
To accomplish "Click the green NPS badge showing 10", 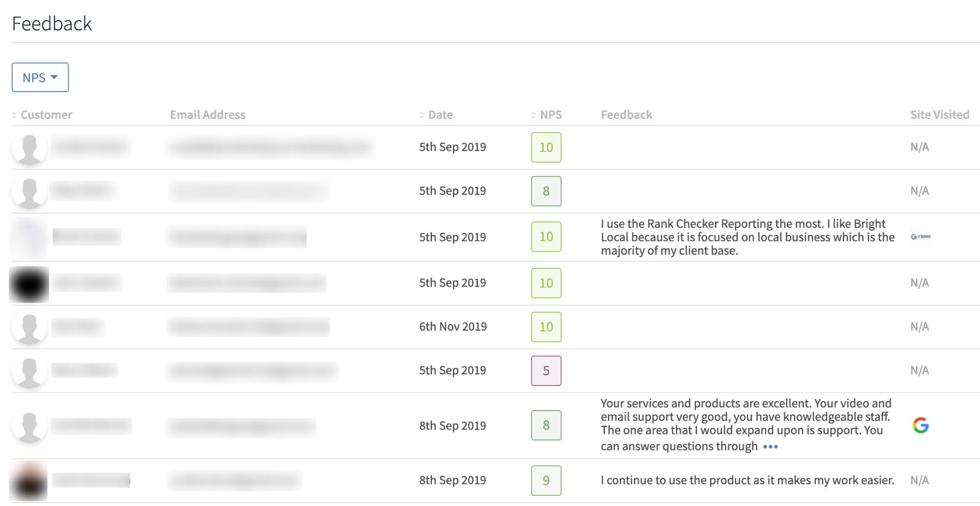I will (x=546, y=147).
